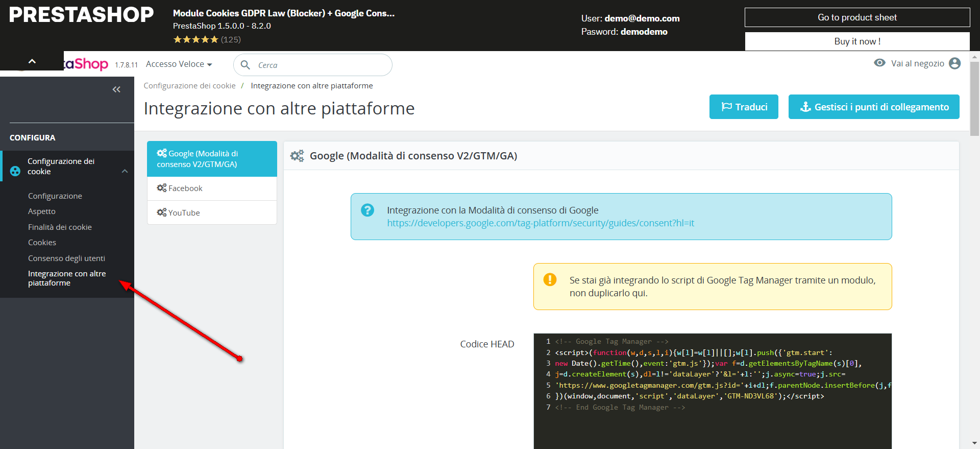The image size is (980, 449).
Task: Click the Buy it now button
Action: coord(857,41)
